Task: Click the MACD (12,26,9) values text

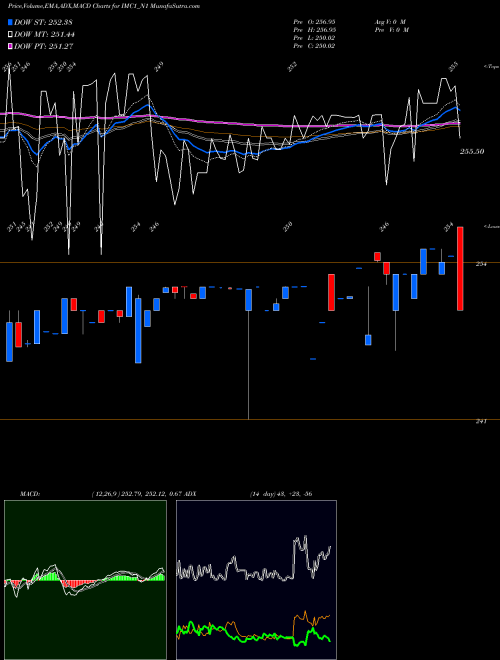Action: click(136, 493)
